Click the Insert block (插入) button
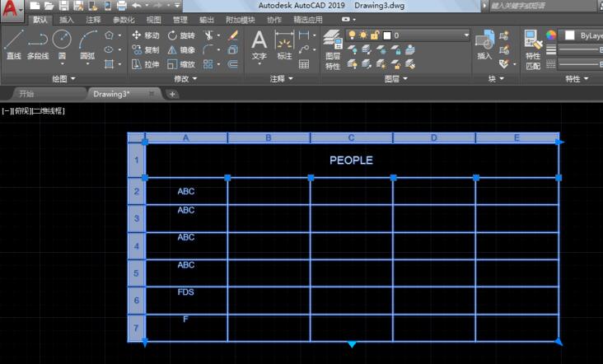This screenshot has width=603, height=364. (484, 45)
